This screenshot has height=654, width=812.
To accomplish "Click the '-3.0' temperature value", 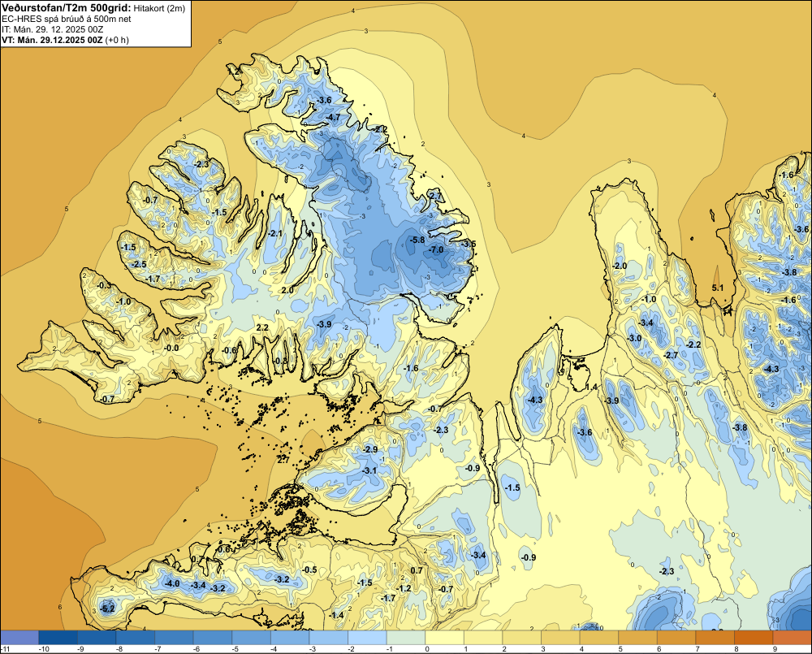I will 634,338.
